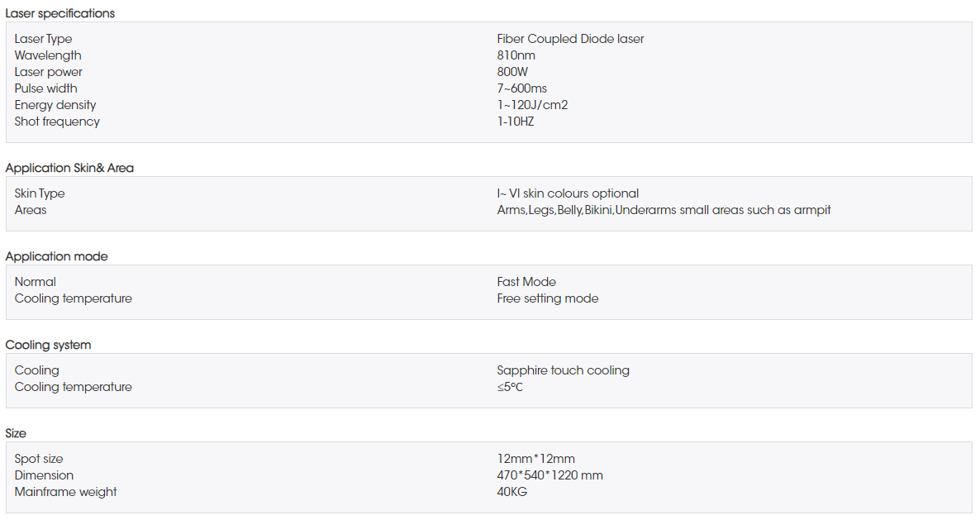Click the "1-10HZ" shot frequency value
980x520 pixels.
pyautogui.click(x=516, y=122)
